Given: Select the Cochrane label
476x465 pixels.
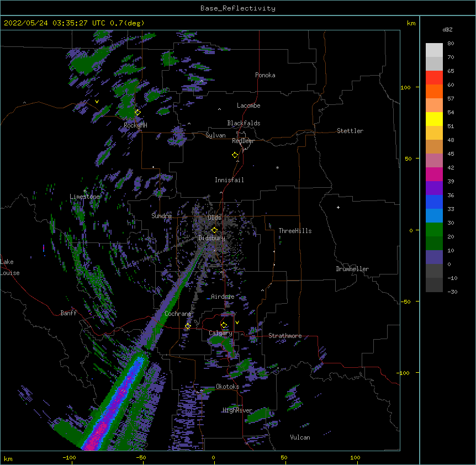Looking at the screenshot, I should tap(178, 314).
